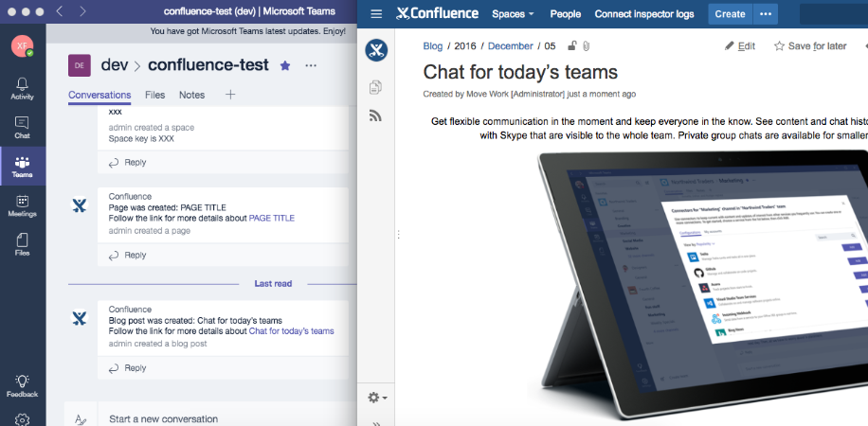Open create-from-template ellipsis button

point(766,14)
